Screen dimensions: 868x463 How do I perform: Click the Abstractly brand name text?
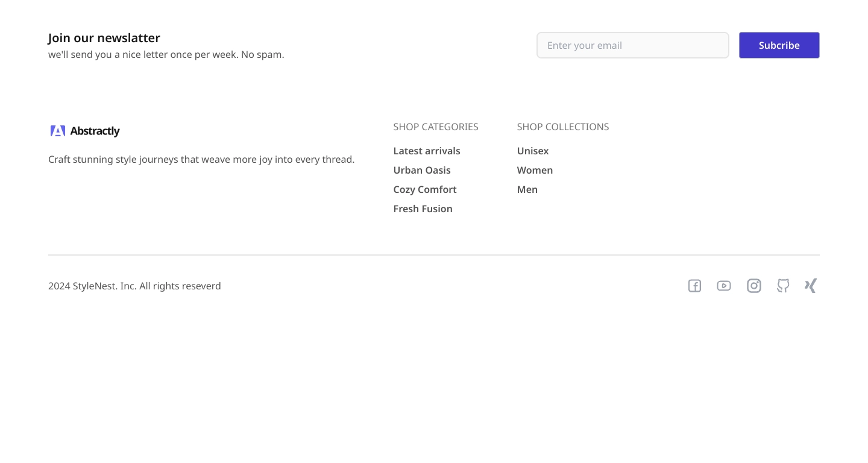coord(95,131)
